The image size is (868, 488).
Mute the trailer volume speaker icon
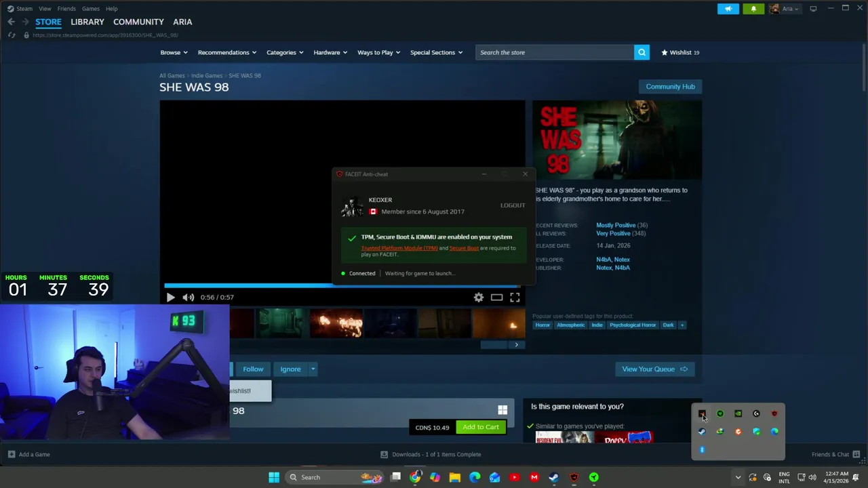point(188,297)
